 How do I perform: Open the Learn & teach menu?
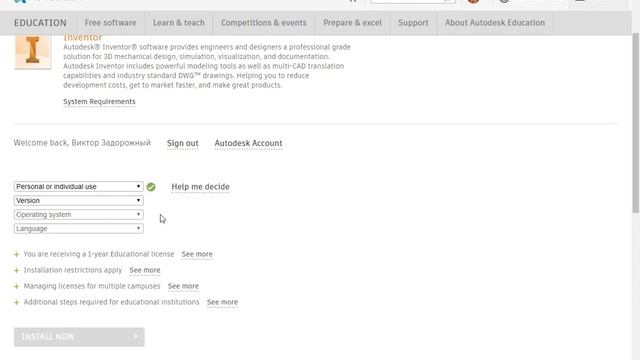tap(179, 23)
